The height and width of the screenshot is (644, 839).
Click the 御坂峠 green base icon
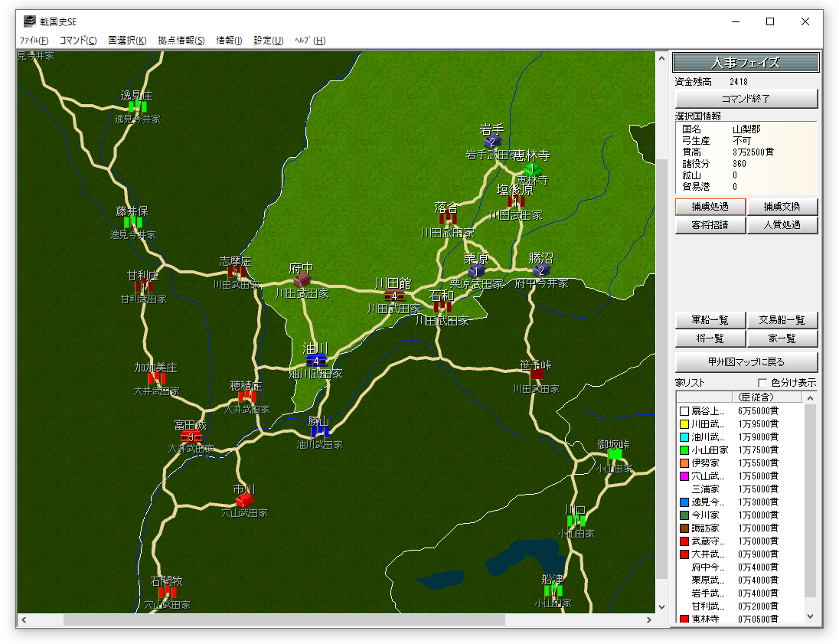coord(615,454)
